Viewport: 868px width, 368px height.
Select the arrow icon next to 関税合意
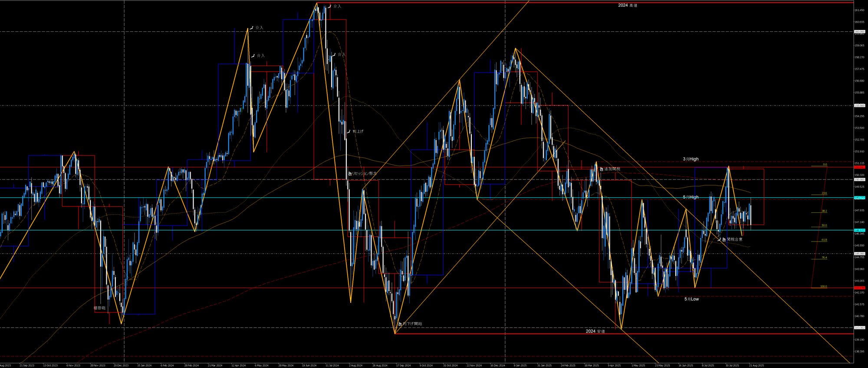coord(719,239)
